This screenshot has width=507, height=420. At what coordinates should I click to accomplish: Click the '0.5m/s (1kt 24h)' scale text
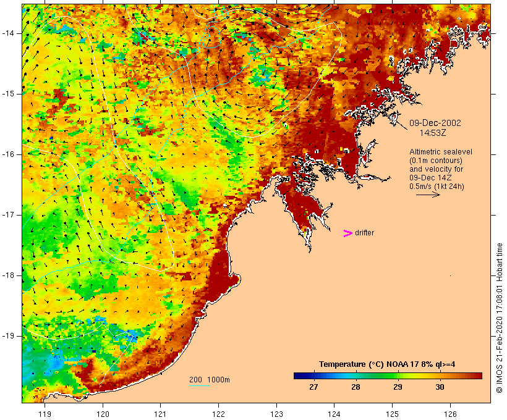437,187
